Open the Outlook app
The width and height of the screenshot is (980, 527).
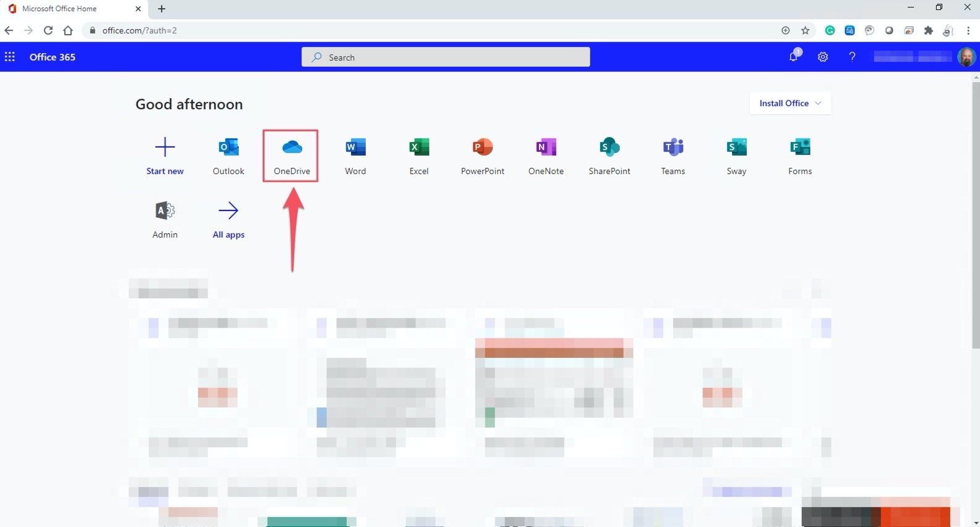[x=228, y=156]
